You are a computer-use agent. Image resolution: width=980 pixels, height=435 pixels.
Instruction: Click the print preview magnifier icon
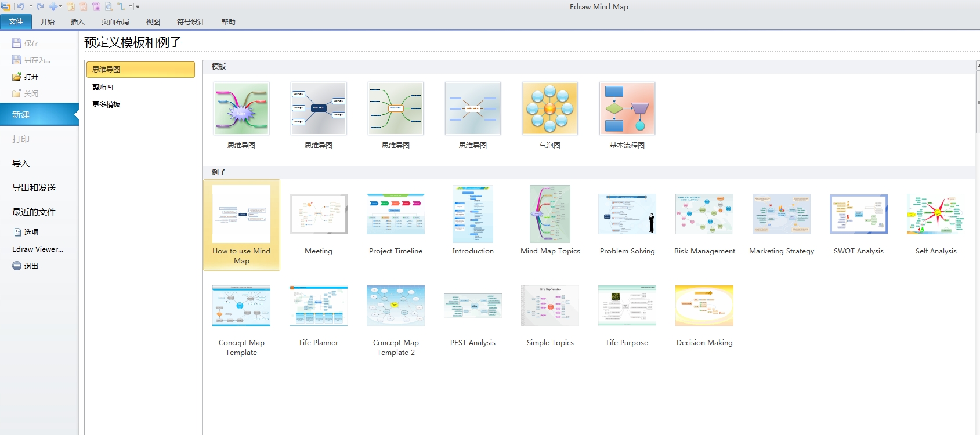[109, 6]
